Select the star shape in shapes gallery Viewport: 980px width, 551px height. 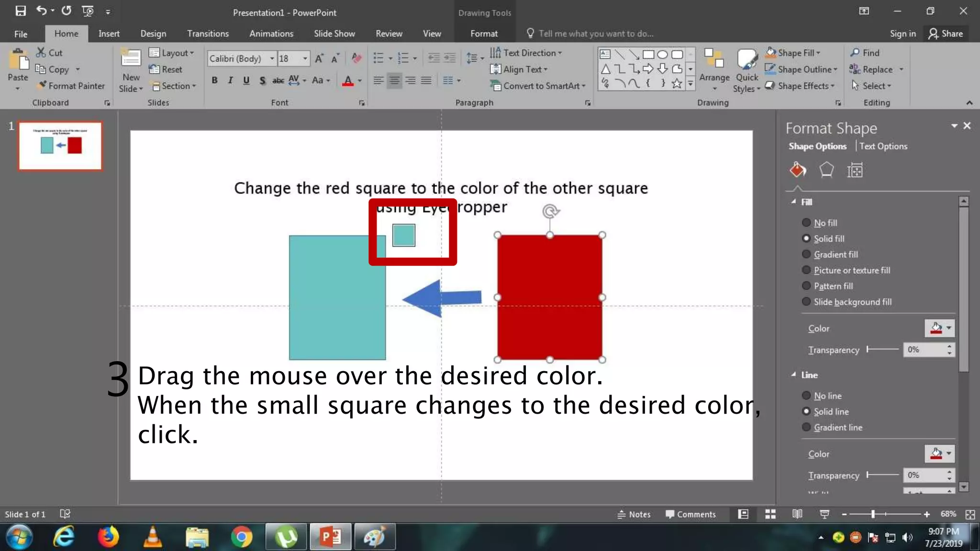click(677, 84)
